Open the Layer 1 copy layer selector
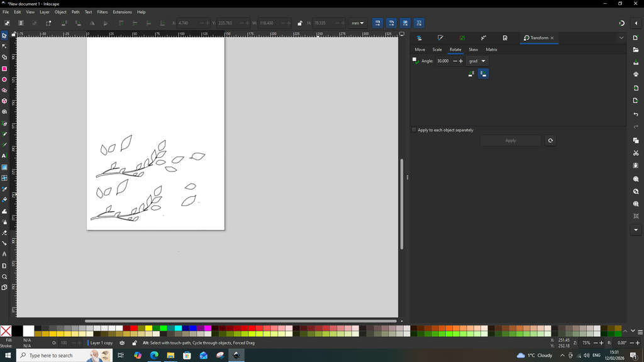 pyautogui.click(x=101, y=343)
